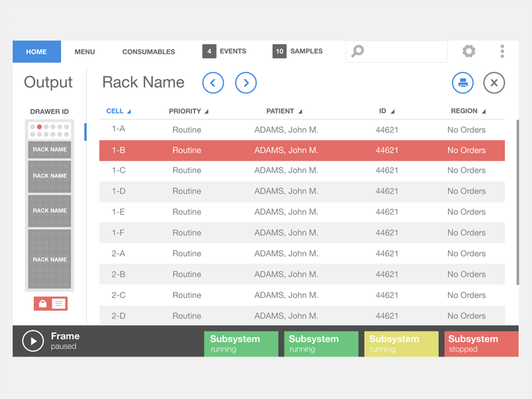Click the search magnifier icon
The width and height of the screenshot is (532, 399).
tap(356, 51)
